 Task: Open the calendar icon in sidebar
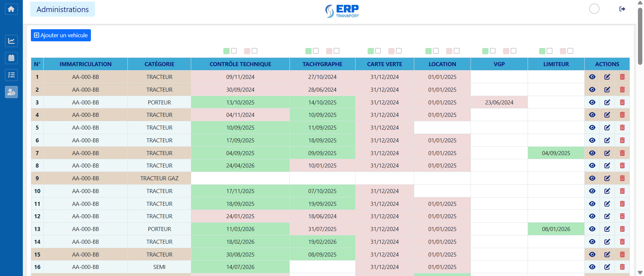click(x=11, y=58)
